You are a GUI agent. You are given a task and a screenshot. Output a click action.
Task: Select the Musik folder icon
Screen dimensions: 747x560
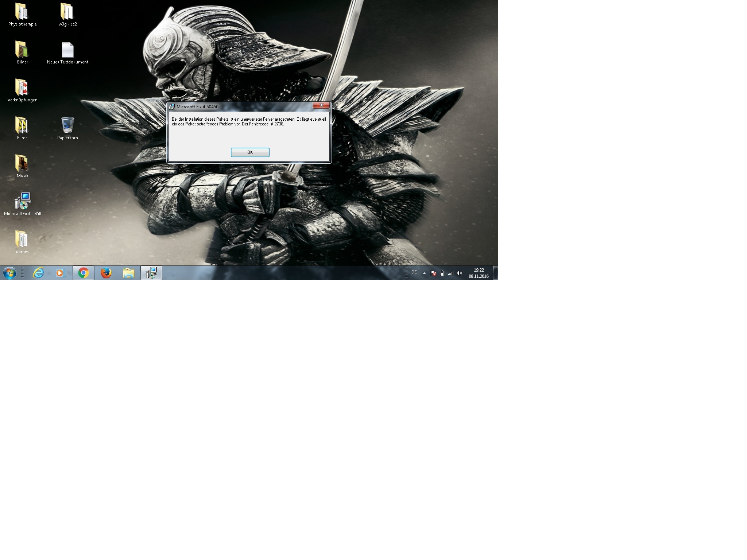22,166
